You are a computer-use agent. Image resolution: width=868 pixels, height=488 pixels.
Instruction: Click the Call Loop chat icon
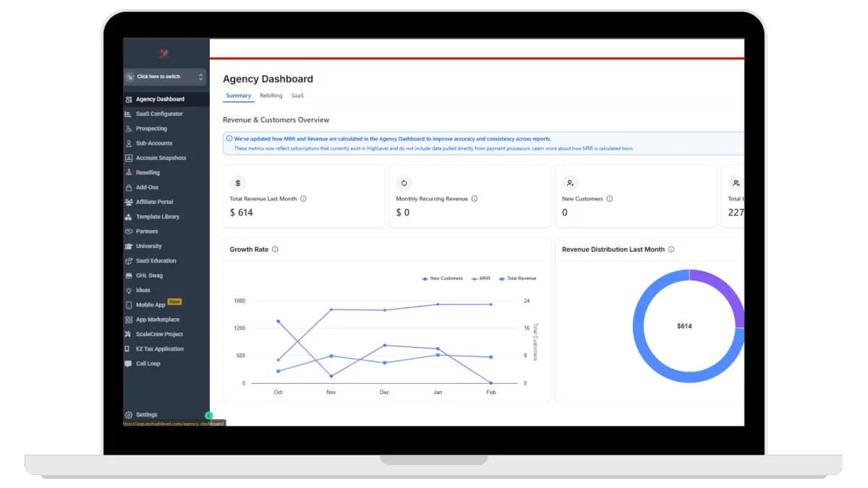coord(129,364)
